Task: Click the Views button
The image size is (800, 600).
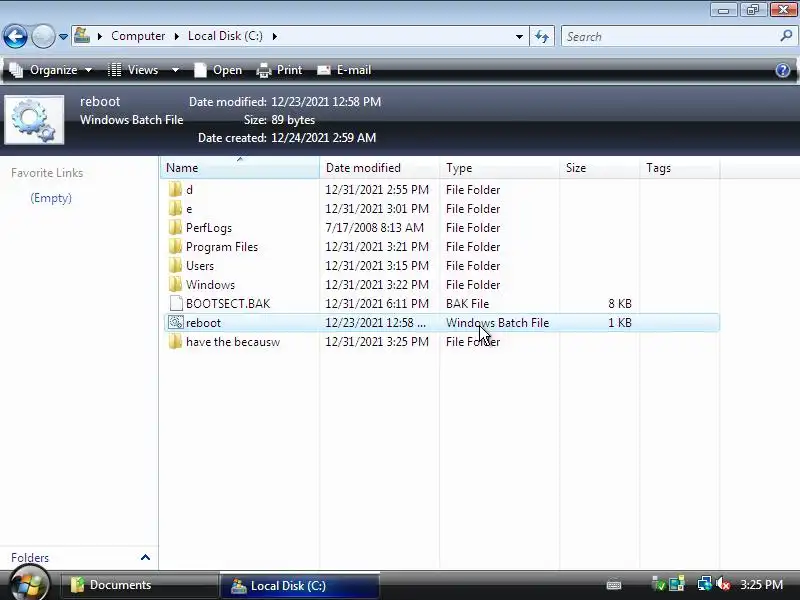Action: tap(134, 70)
